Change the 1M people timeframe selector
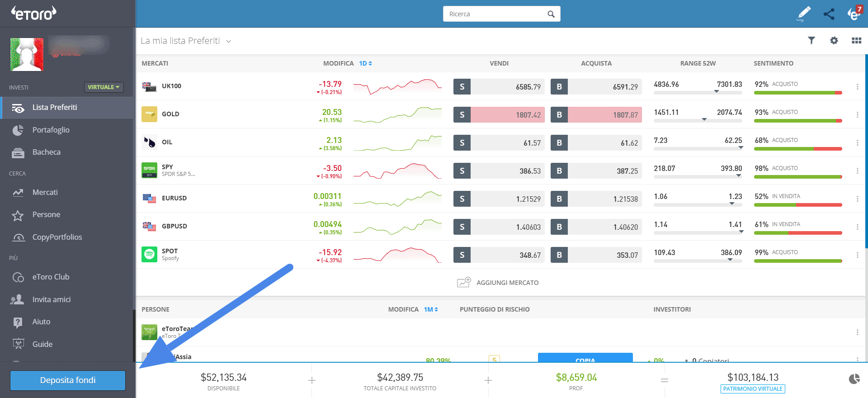This screenshot has width=868, height=398. [431, 309]
